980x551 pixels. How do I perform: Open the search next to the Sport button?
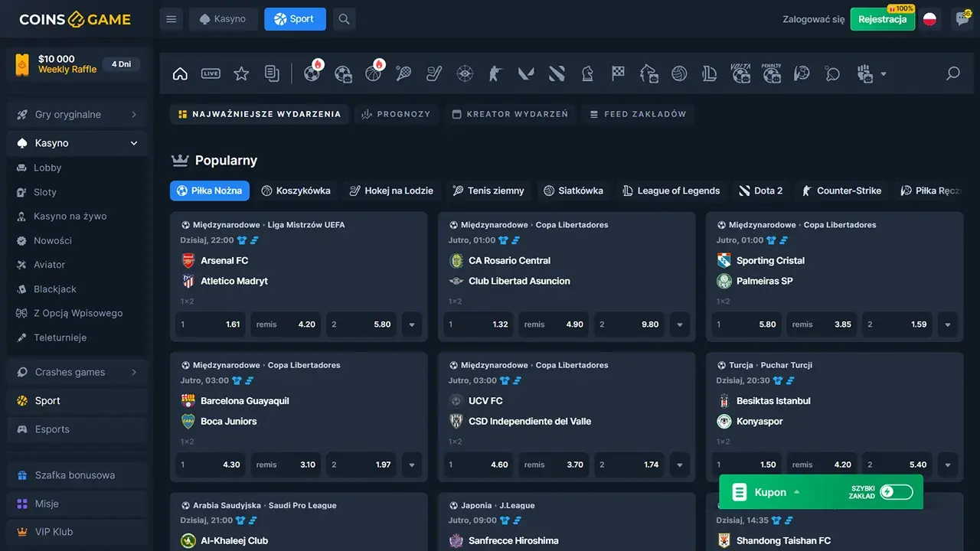[x=344, y=19]
